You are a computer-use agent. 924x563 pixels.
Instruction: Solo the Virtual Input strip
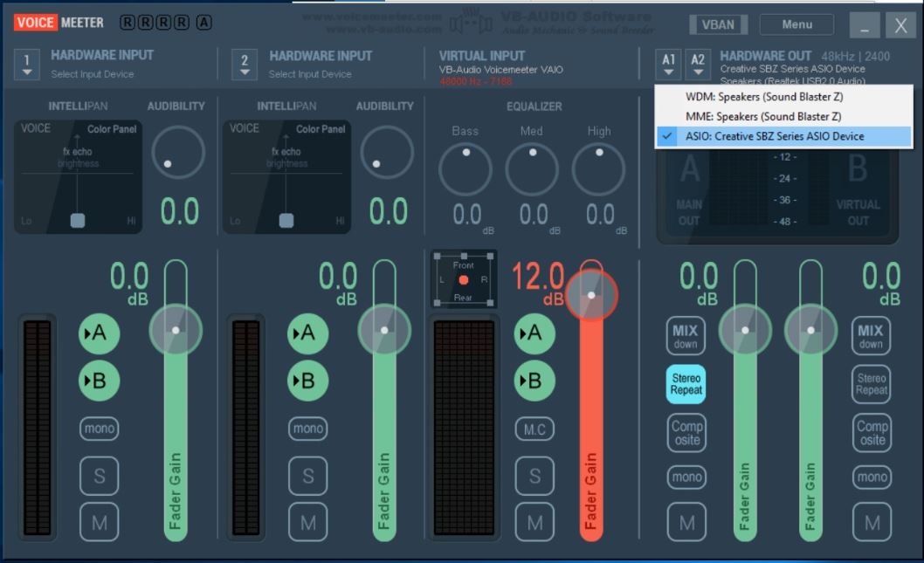point(534,475)
